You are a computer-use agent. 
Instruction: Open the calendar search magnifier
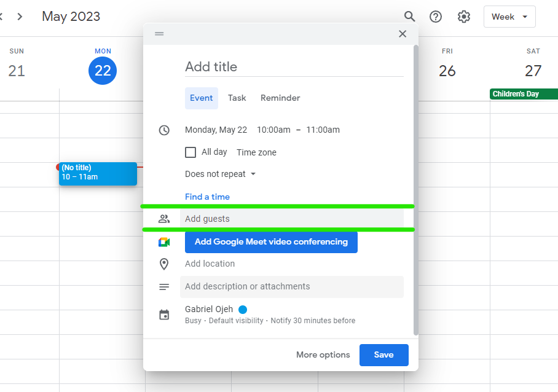(410, 17)
